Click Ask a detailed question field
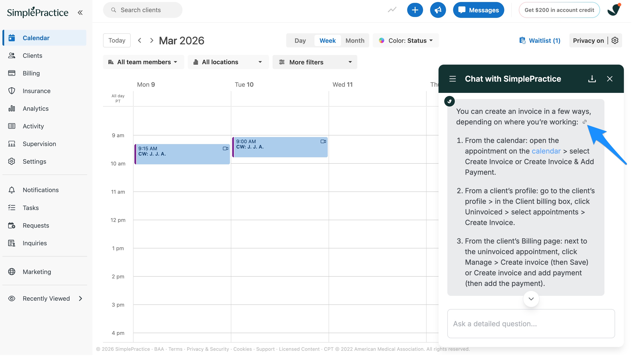The width and height of the screenshot is (640, 364). pyautogui.click(x=531, y=323)
